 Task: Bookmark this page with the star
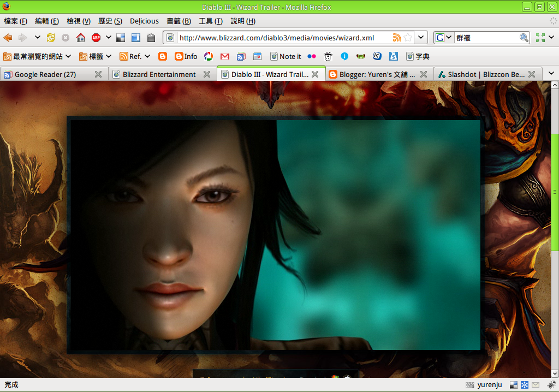pyautogui.click(x=408, y=38)
